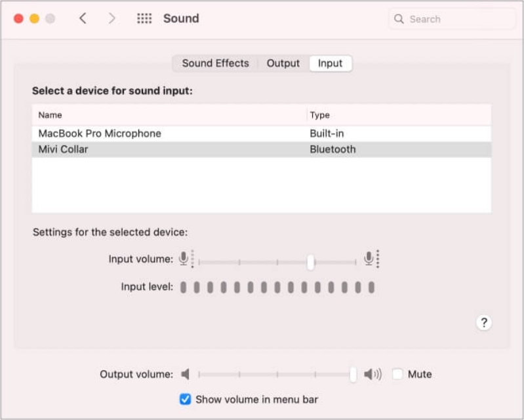524x420 pixels.
Task: Switch to the Output tab
Action: 283,63
